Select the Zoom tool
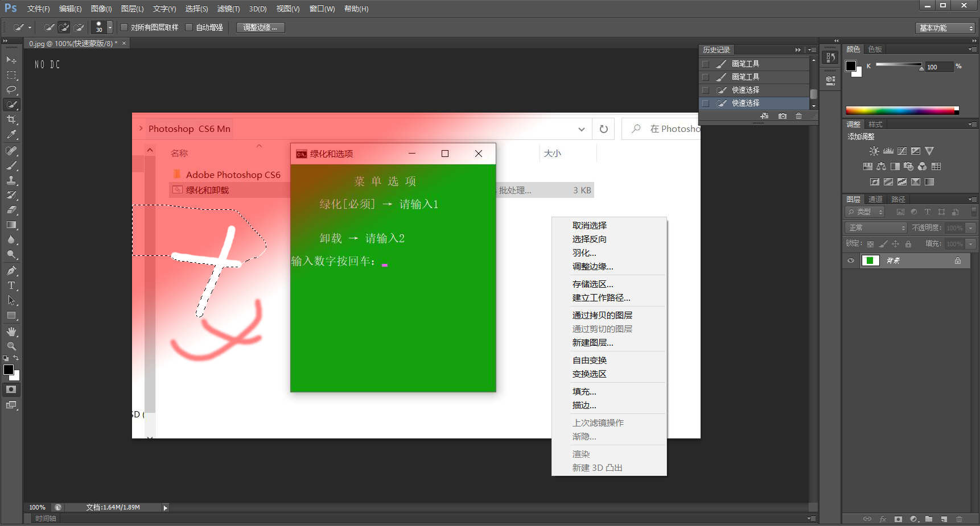 pos(11,346)
